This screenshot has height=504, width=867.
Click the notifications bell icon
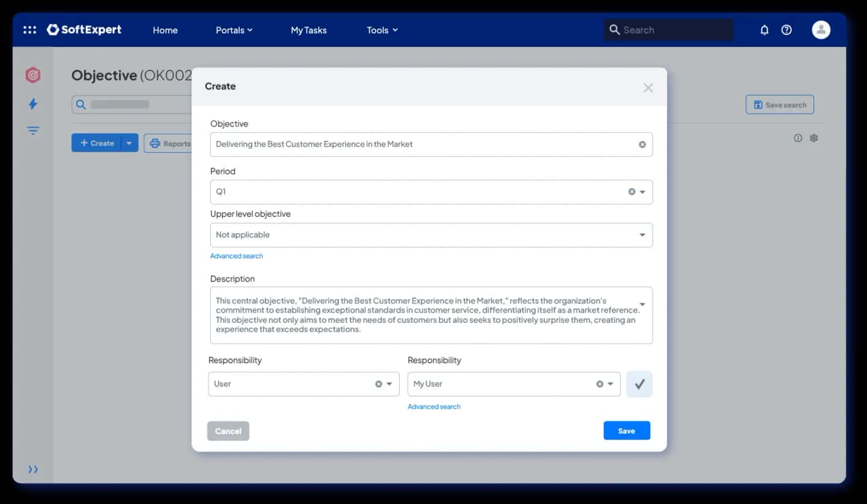pyautogui.click(x=764, y=30)
